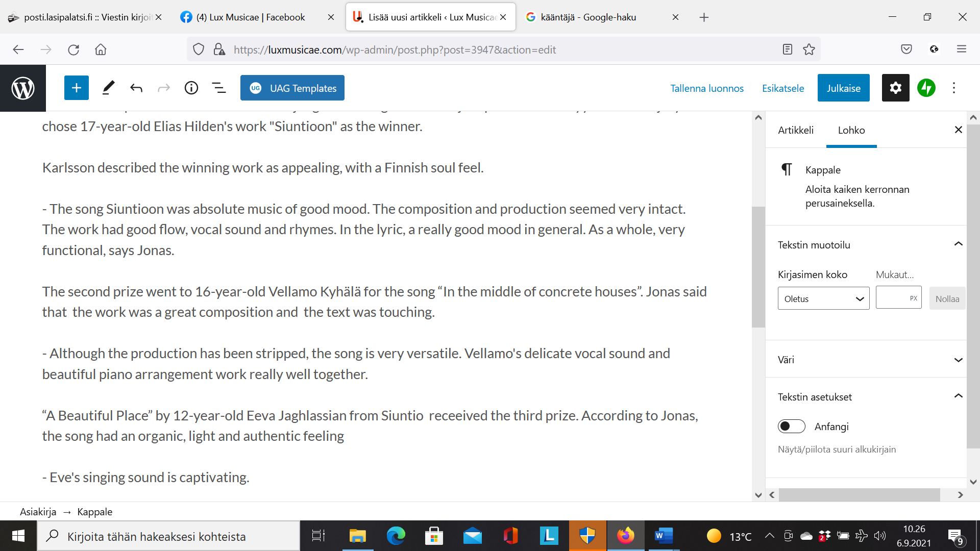This screenshot has height=551, width=980.
Task: Click the block inserter plus icon
Action: tap(77, 88)
